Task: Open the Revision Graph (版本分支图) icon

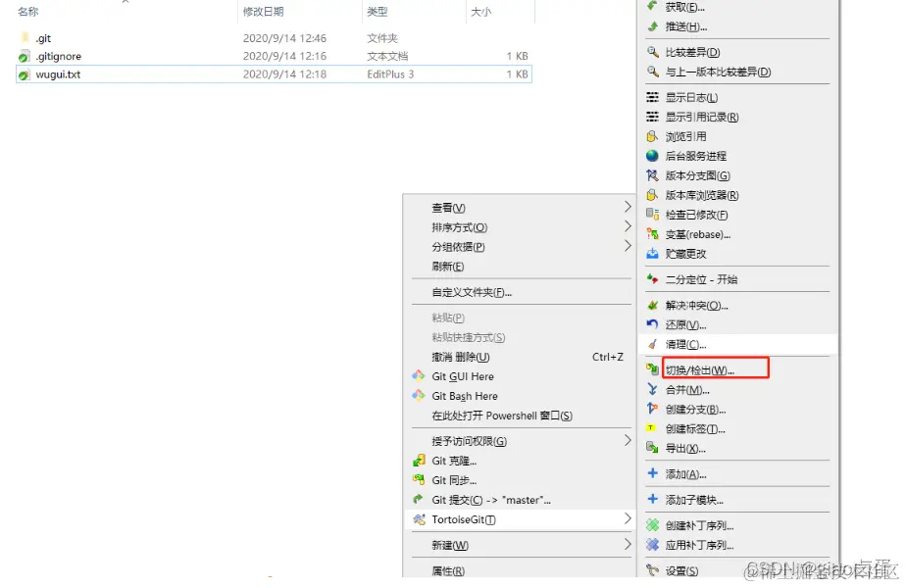Action: point(652,175)
